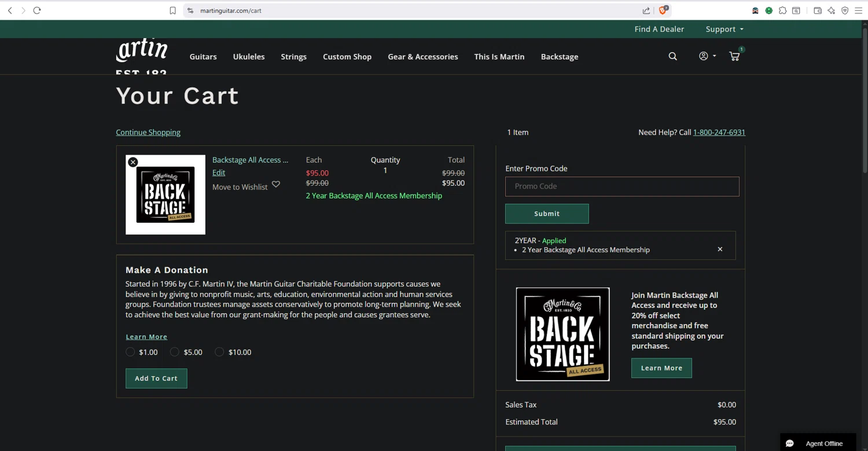Open donation Learn More link
This screenshot has width=868, height=451.
click(x=146, y=336)
